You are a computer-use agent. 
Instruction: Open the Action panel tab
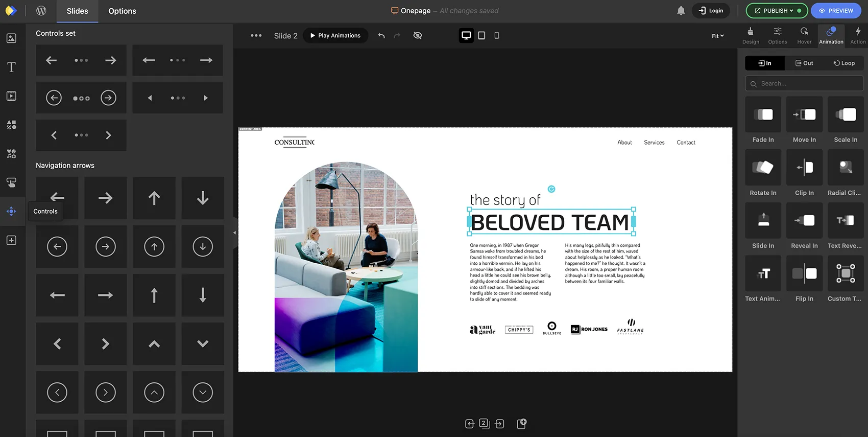tap(858, 36)
